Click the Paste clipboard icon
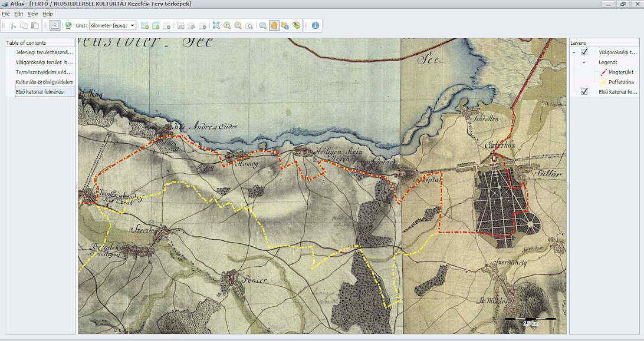Screen dimensions: 644x341 (35, 25)
